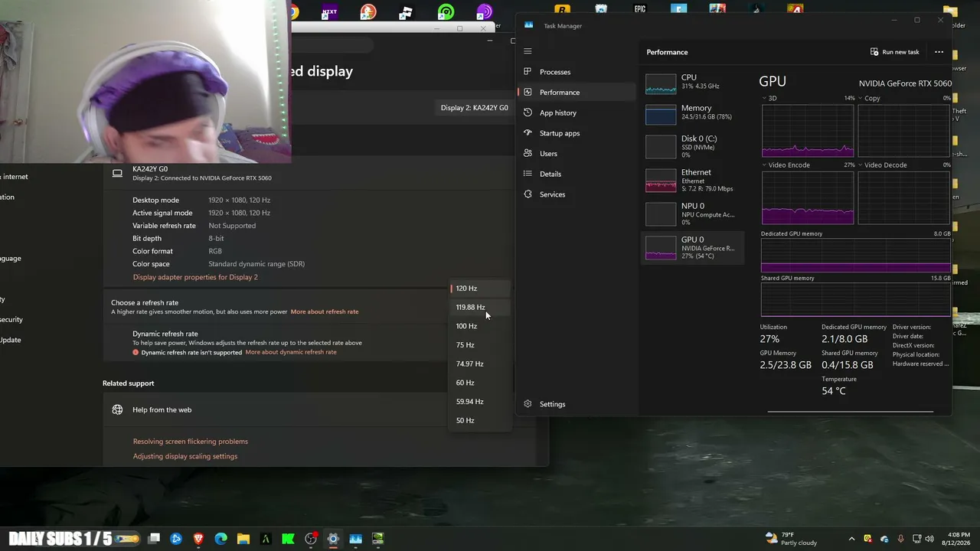Image resolution: width=980 pixels, height=551 pixels.
Task: Open Resolving screen flickering problems link
Action: tap(191, 442)
